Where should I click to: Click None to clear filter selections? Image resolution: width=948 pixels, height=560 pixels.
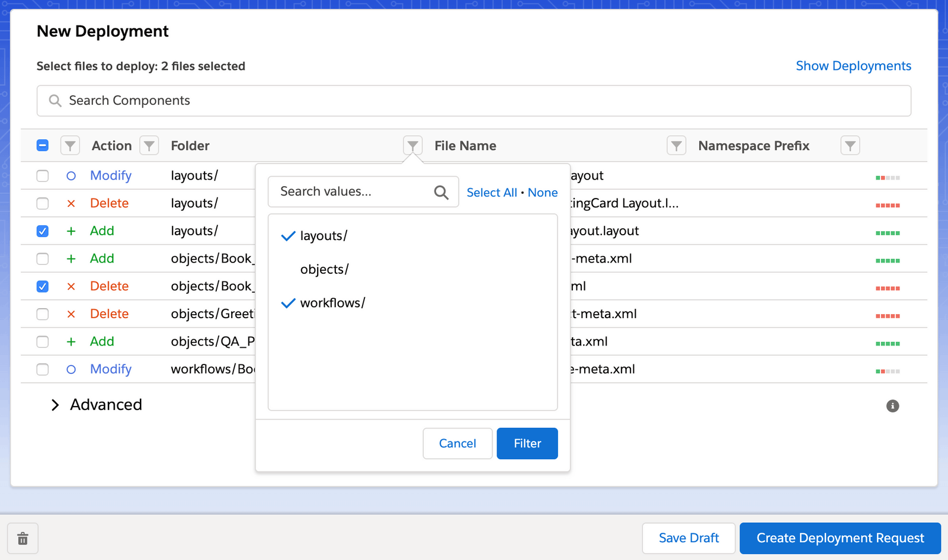(543, 192)
